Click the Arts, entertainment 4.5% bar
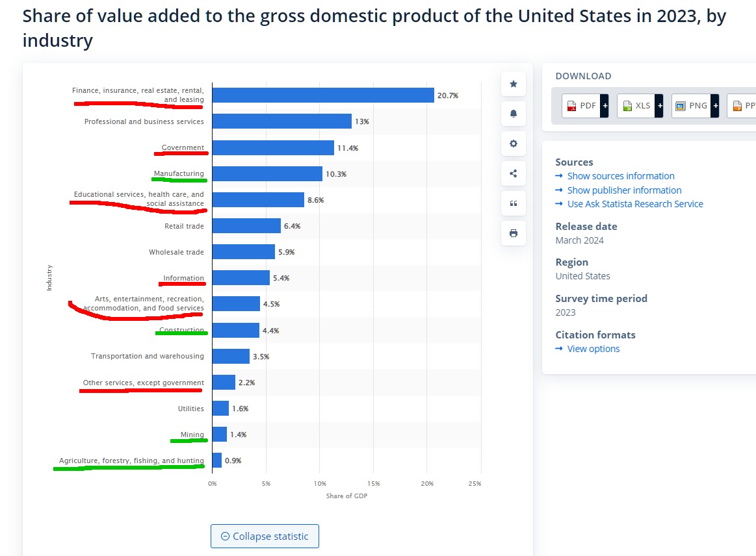The height and width of the screenshot is (556, 756). pos(236,304)
